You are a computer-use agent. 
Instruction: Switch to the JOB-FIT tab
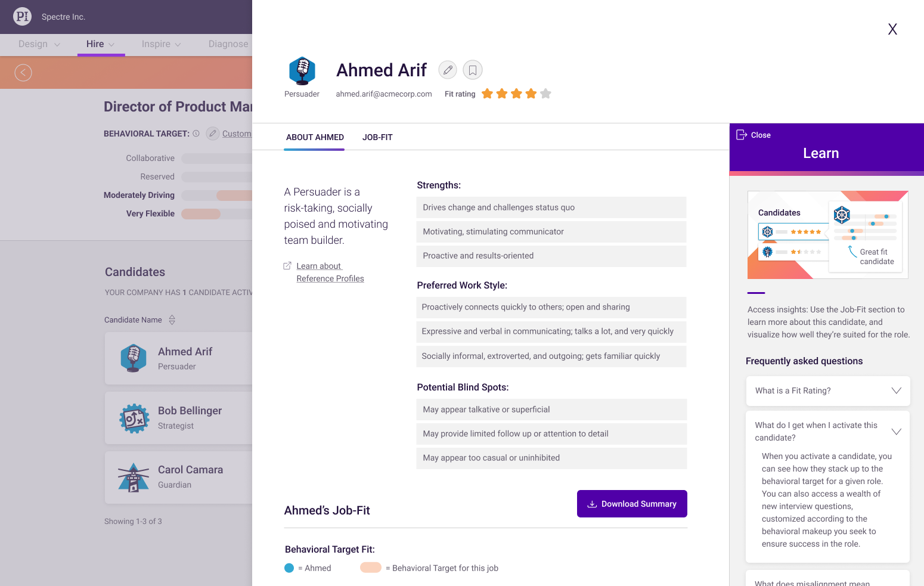pos(377,137)
